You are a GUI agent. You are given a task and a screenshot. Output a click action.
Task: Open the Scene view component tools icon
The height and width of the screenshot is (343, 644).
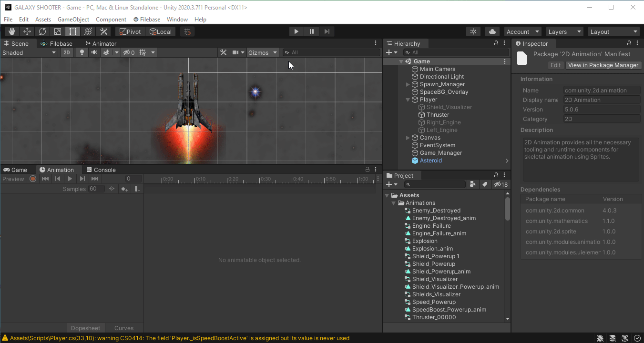tap(223, 52)
